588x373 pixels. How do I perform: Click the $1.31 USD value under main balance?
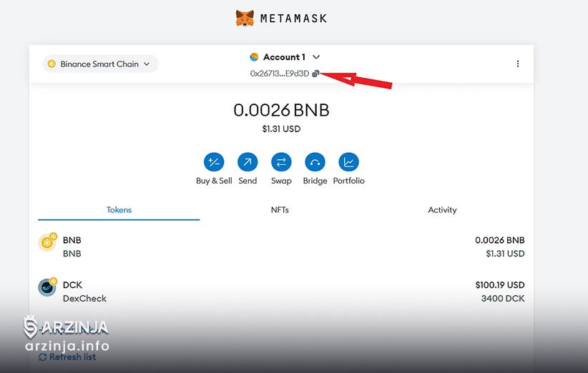281,129
